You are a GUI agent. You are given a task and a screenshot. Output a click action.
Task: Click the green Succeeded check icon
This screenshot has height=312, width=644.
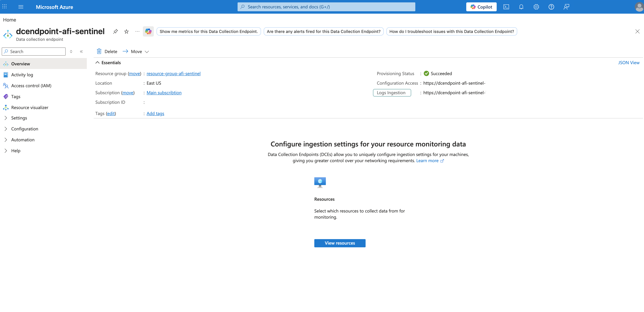pos(426,73)
